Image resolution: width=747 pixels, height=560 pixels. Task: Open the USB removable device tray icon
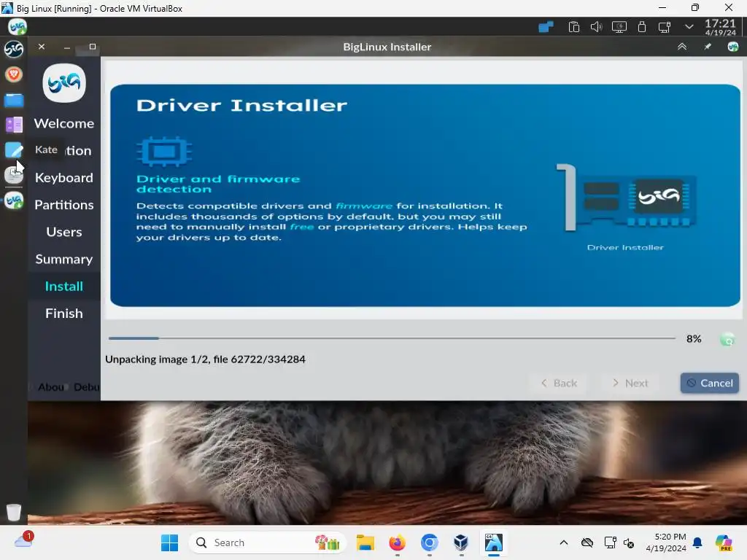(642, 27)
